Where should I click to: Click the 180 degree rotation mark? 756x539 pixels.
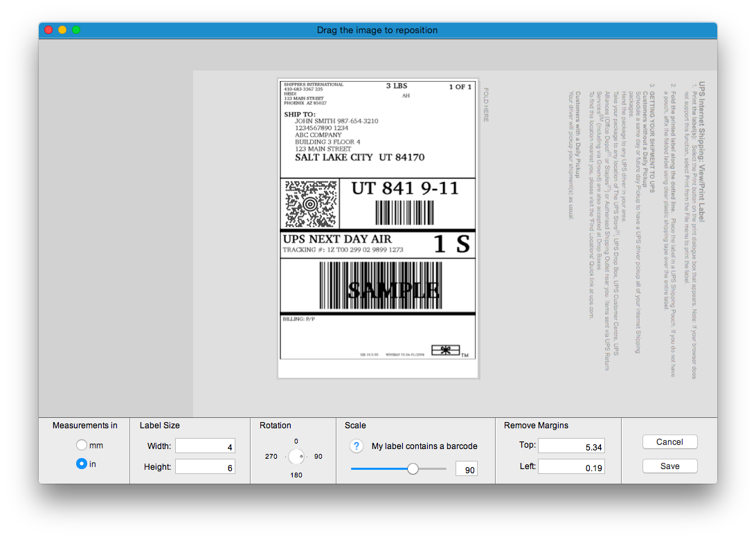point(296,475)
